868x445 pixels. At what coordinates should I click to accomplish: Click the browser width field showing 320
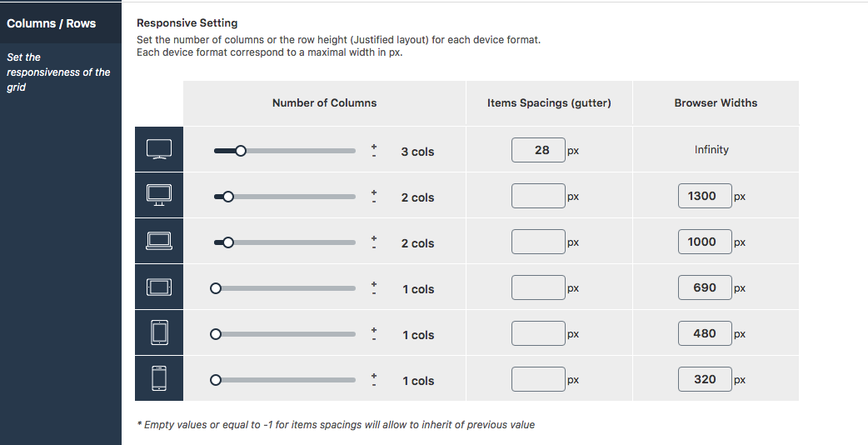[x=705, y=380]
